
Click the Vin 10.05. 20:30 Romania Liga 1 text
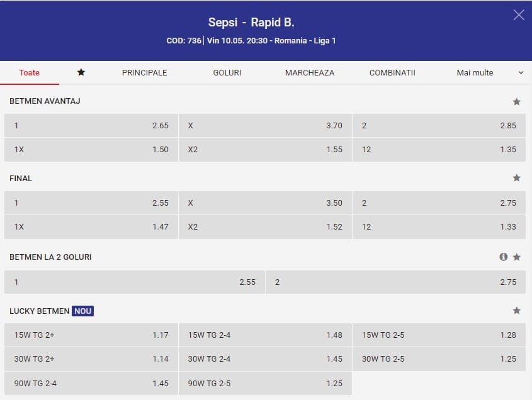[x=271, y=41]
